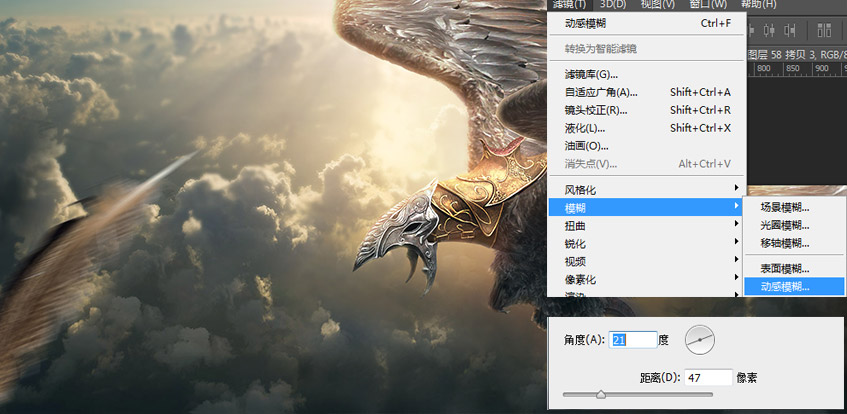Select the highlighted 动感模糊... submenu entry
The width and height of the screenshot is (847, 414).
(794, 286)
